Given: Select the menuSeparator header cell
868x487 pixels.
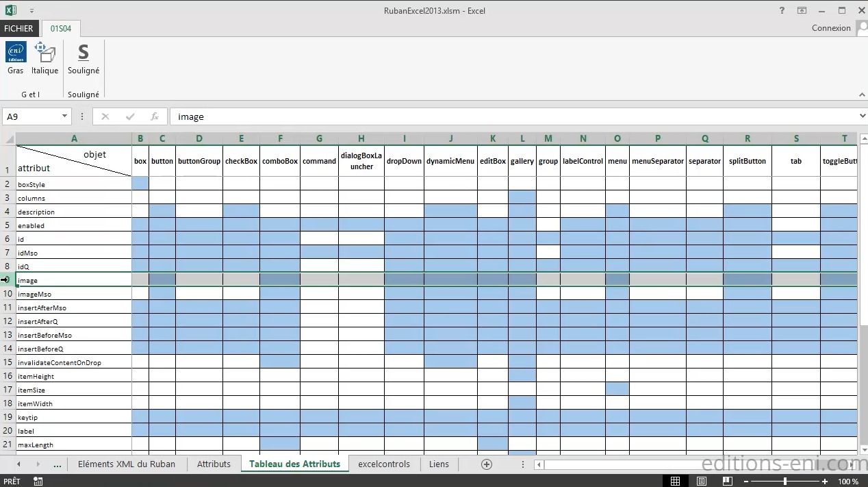Looking at the screenshot, I should pyautogui.click(x=658, y=161).
